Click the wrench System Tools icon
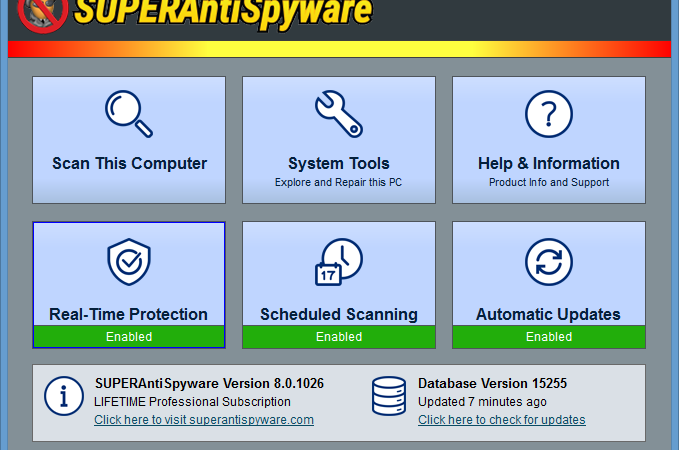 [339, 114]
